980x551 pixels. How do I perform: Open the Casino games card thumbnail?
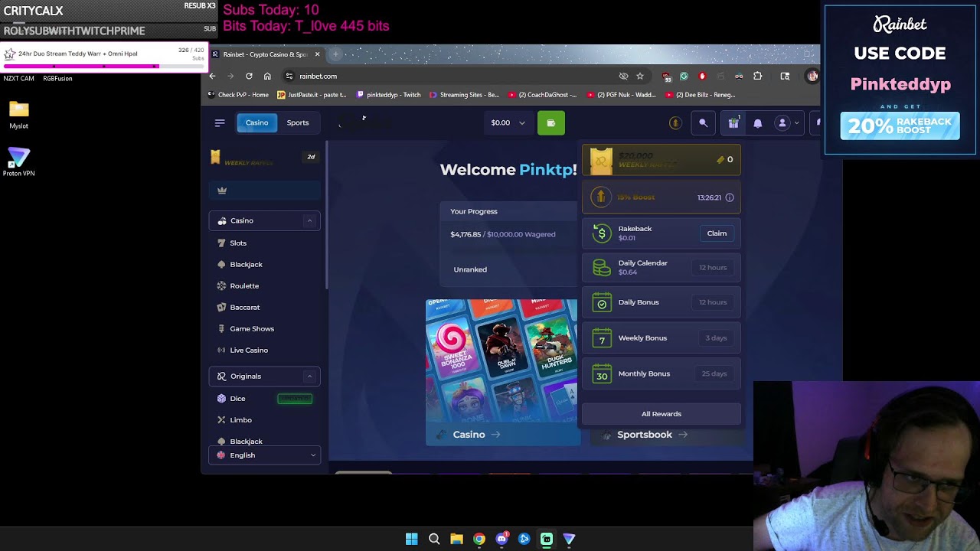pos(502,360)
